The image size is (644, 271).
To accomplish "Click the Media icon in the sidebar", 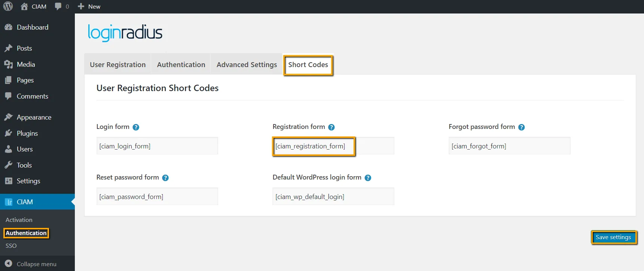I will (x=8, y=64).
